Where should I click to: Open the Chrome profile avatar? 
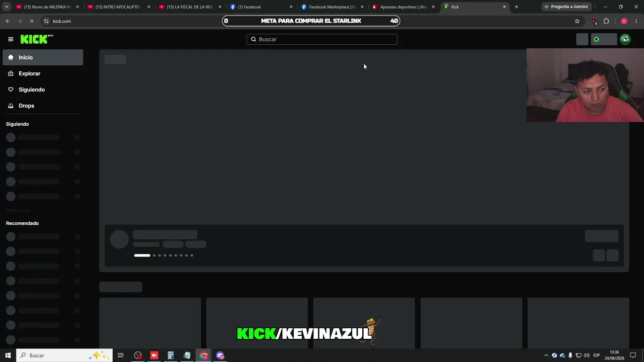tap(624, 21)
